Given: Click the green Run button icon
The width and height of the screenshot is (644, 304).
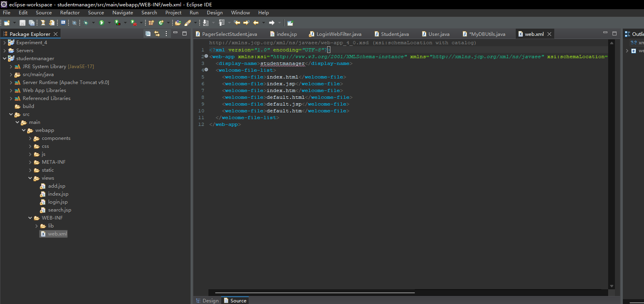Looking at the screenshot, I should click(102, 23).
